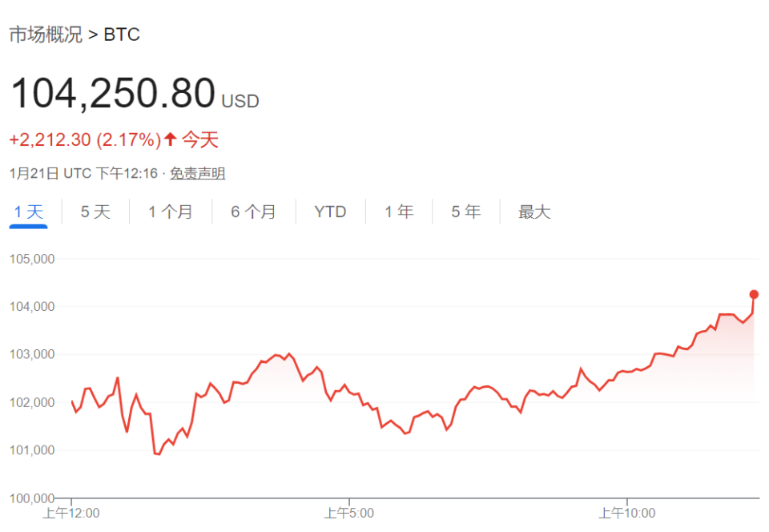Open the 1 个月 chart range
769x532 pixels.
pyautogui.click(x=170, y=212)
